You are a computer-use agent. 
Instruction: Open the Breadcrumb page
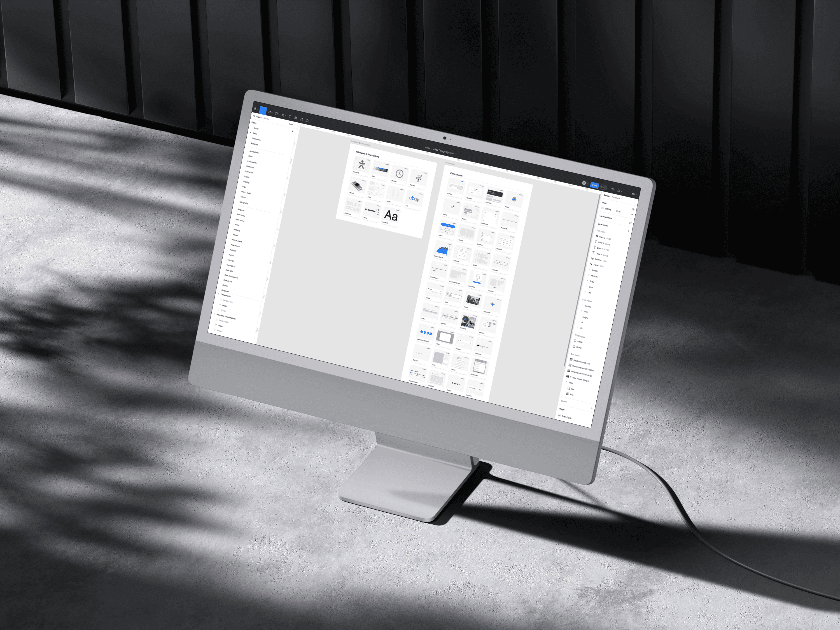[235, 246]
